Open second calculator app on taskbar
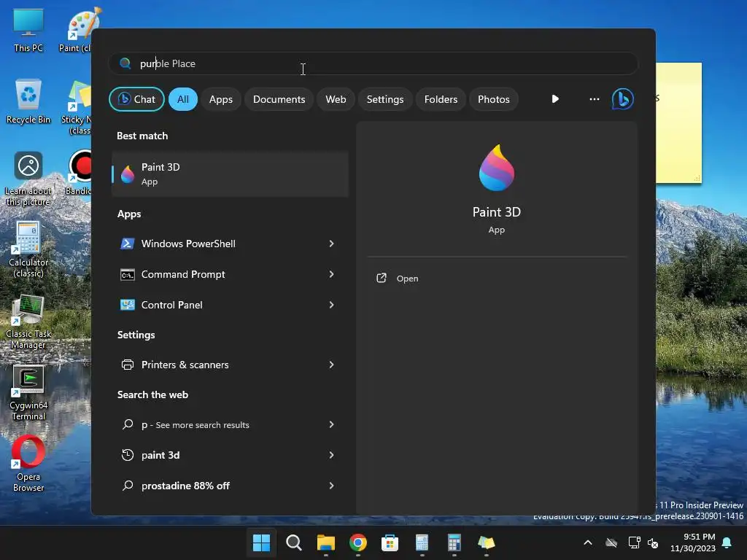 [x=454, y=542]
